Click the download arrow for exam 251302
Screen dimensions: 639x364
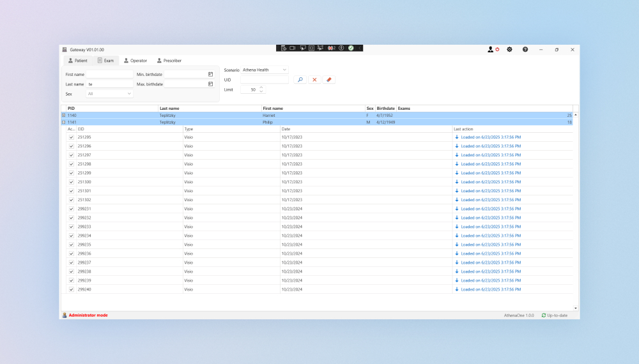point(457,200)
